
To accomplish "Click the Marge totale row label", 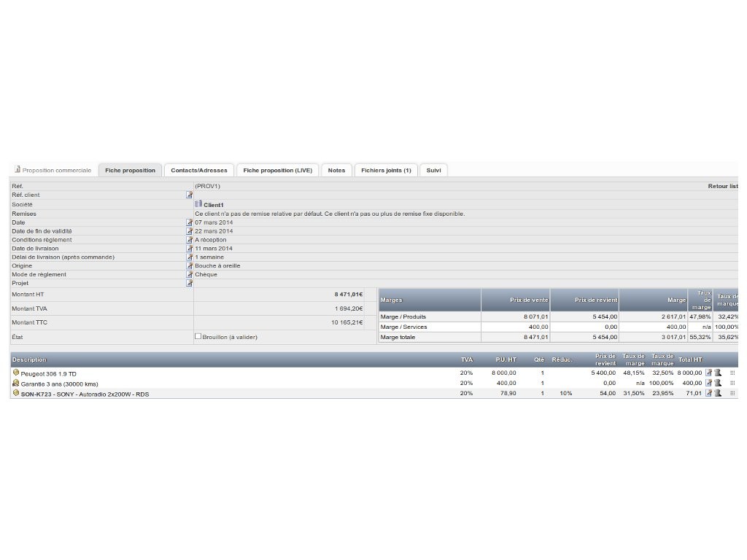I will pyautogui.click(x=398, y=337).
